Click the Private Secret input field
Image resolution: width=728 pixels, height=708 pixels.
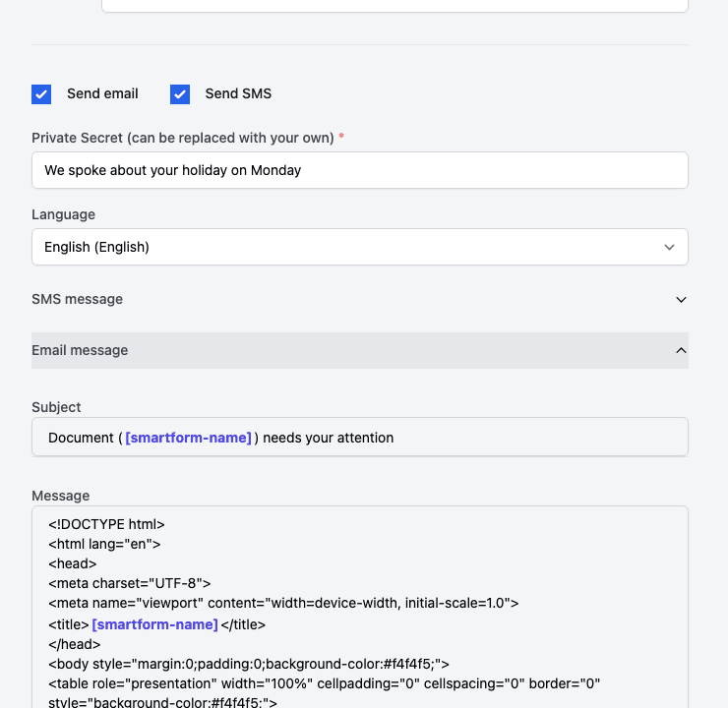click(x=360, y=170)
